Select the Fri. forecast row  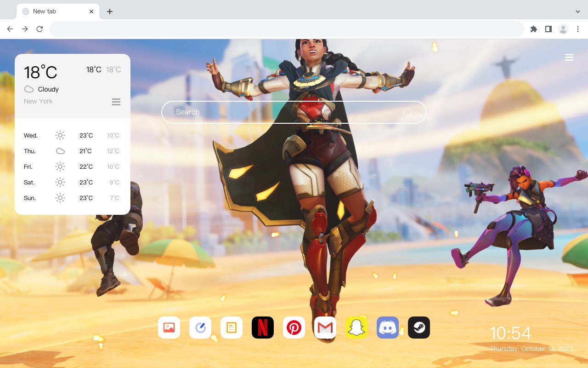point(72,167)
